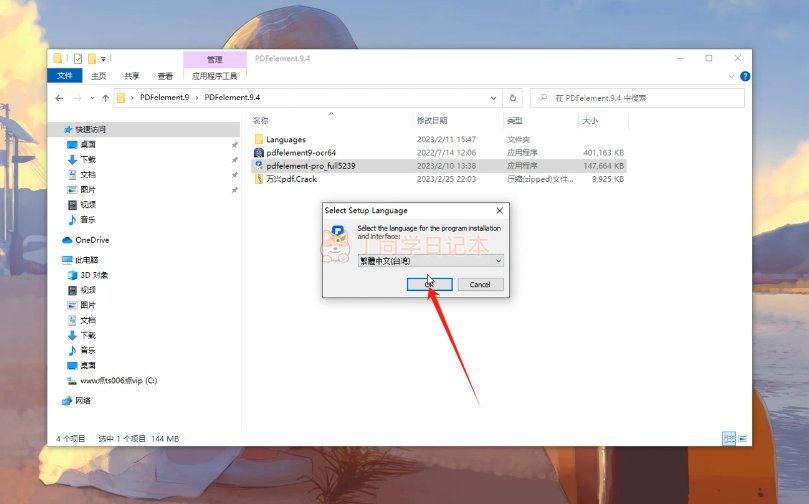Unpin 桌面 using its pin icon
The width and height of the screenshot is (809, 504).
235,144
